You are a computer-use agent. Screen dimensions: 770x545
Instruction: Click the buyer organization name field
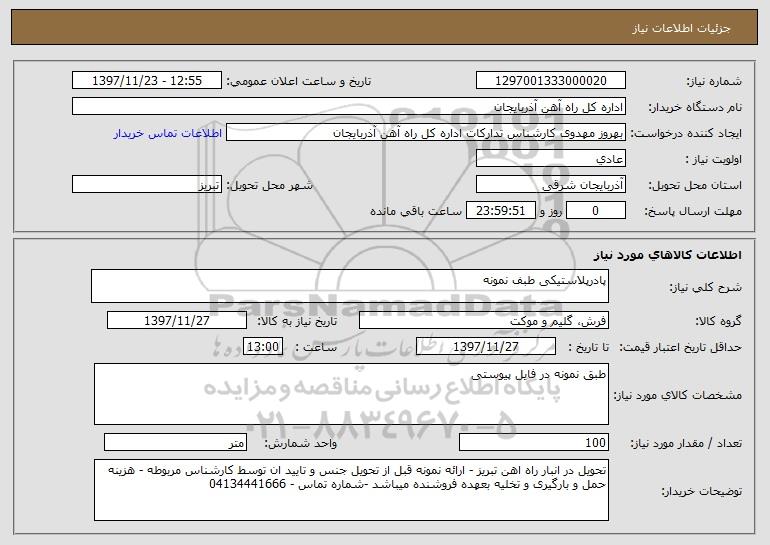tap(349, 107)
